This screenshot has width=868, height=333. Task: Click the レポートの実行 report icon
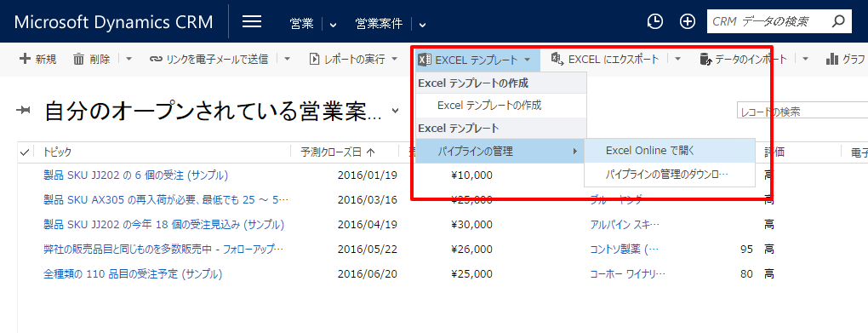click(x=314, y=59)
